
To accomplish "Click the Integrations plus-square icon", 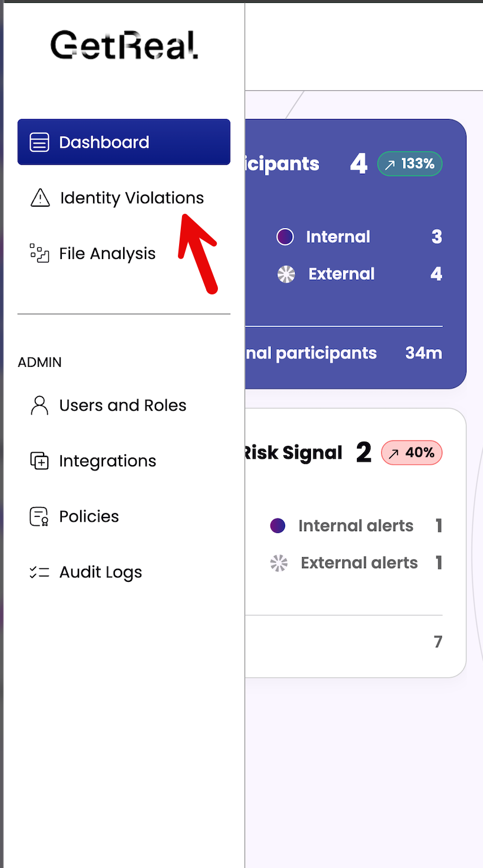I will 39,460.
